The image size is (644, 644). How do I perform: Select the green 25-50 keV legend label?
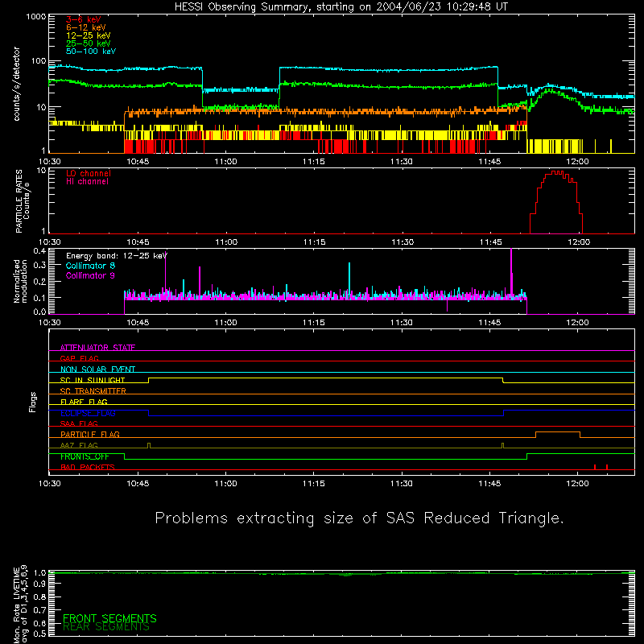[x=88, y=43]
